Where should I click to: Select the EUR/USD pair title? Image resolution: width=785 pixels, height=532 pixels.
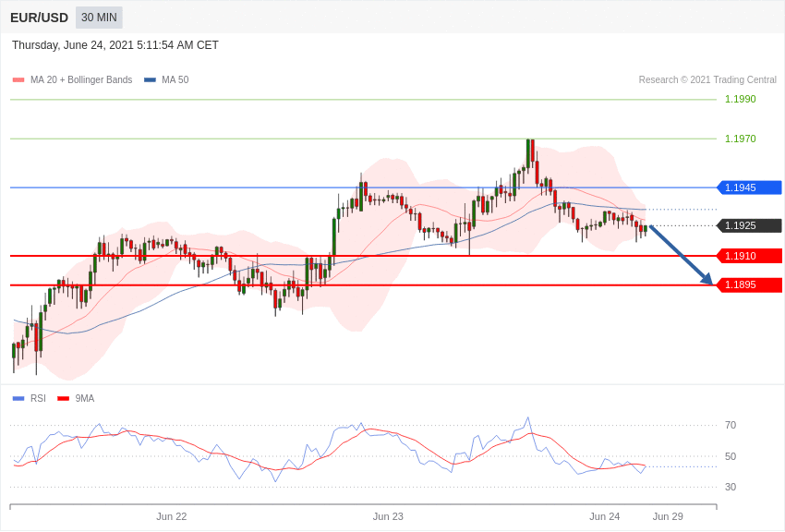pos(39,18)
